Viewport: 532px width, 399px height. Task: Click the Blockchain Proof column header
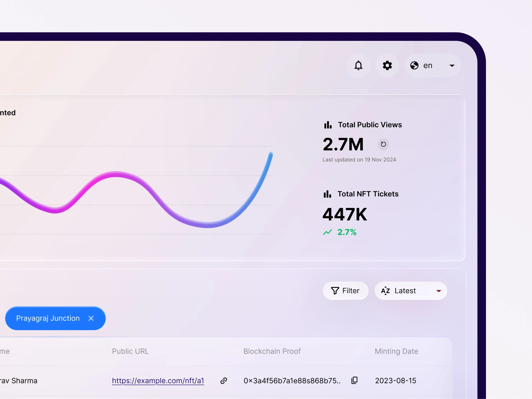coord(272,351)
